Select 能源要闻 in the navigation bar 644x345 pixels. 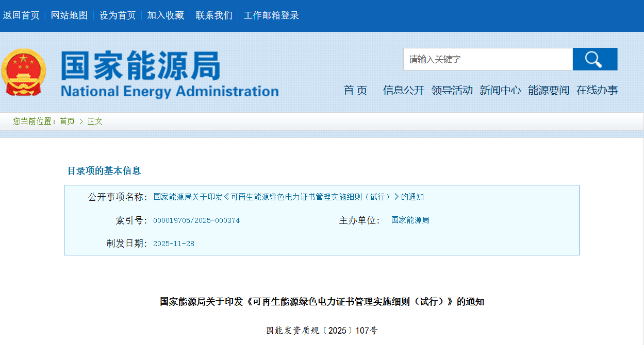(548, 91)
